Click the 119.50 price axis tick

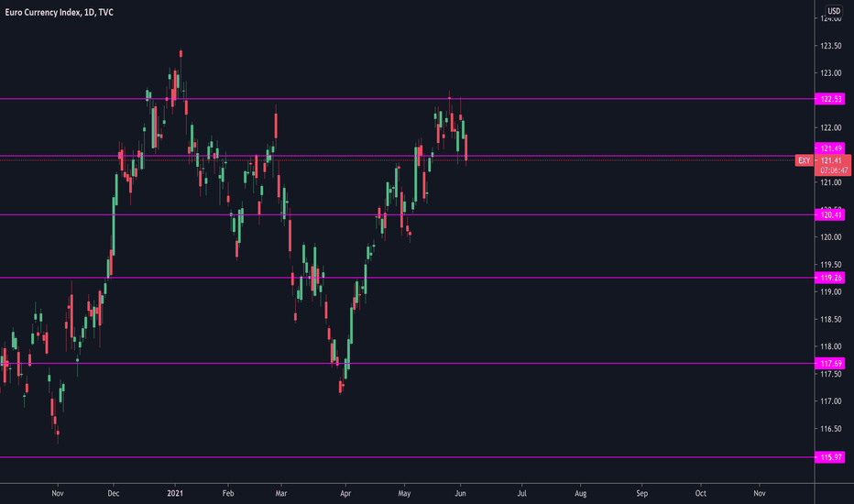[x=831, y=265]
